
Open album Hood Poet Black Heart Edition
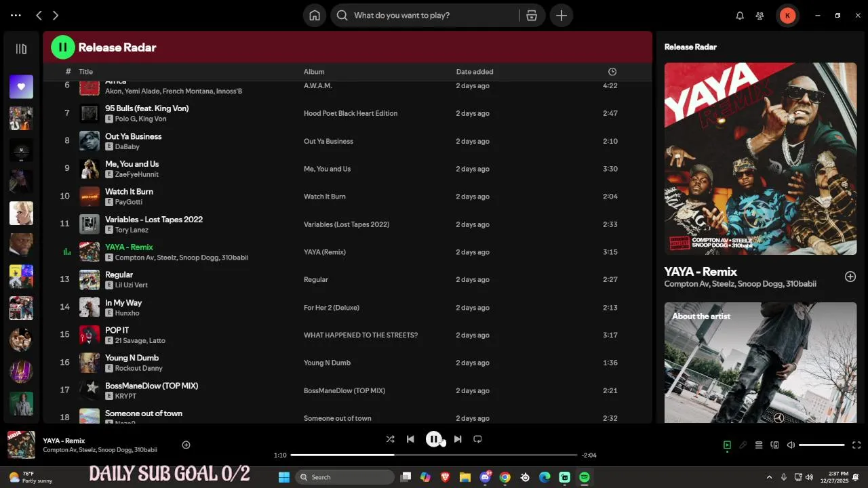[x=351, y=113]
